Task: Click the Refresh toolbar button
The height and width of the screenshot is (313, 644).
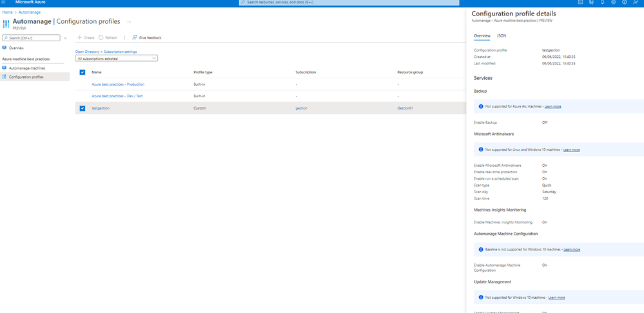Action: [108, 38]
